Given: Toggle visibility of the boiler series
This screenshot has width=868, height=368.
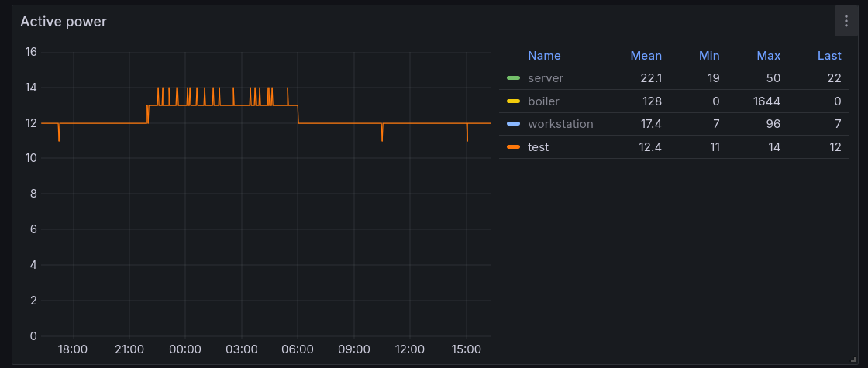Looking at the screenshot, I should pos(543,101).
